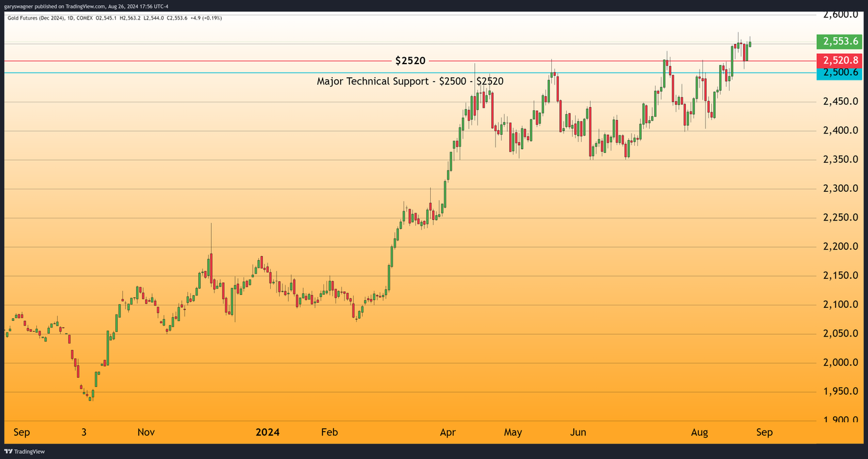Open the 2024 marker on the time axis
The width and height of the screenshot is (868, 459).
click(x=266, y=432)
